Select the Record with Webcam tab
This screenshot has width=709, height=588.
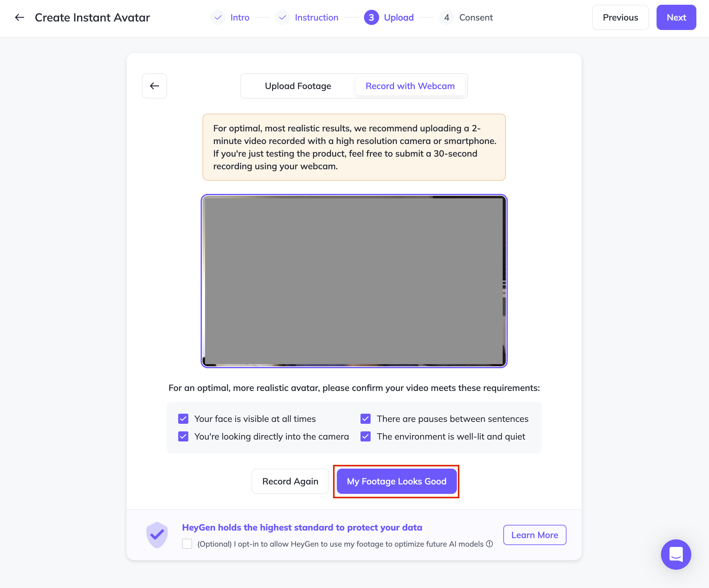(410, 86)
